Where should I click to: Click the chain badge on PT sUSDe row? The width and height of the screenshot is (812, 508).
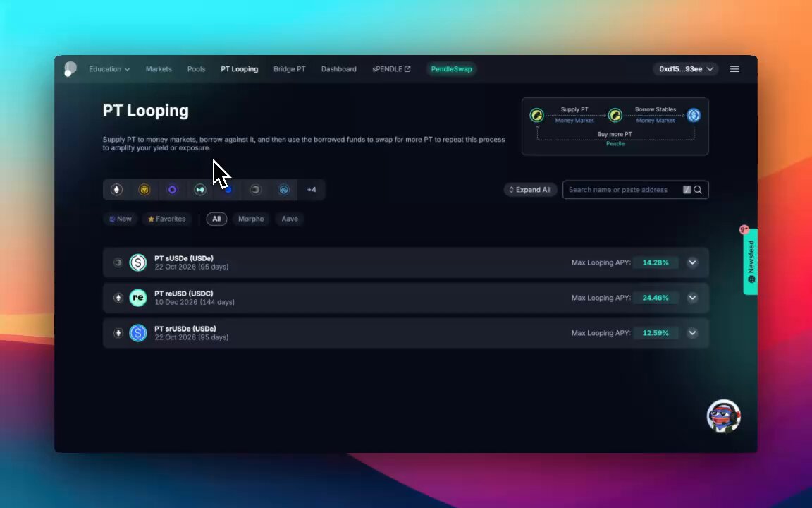coord(118,262)
